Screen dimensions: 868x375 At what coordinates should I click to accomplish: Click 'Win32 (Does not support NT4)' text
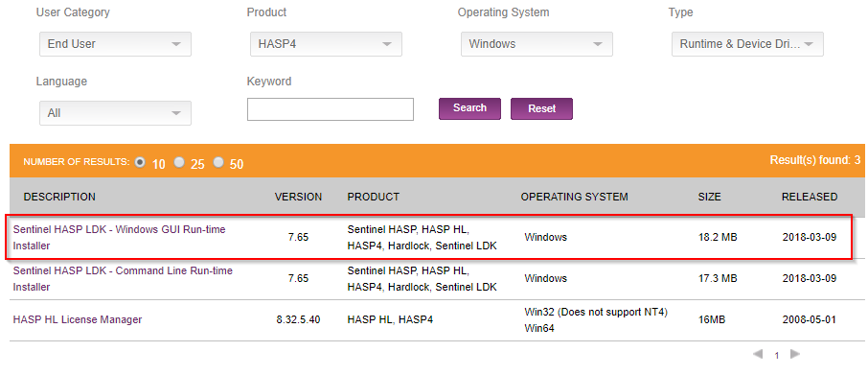coord(596,312)
